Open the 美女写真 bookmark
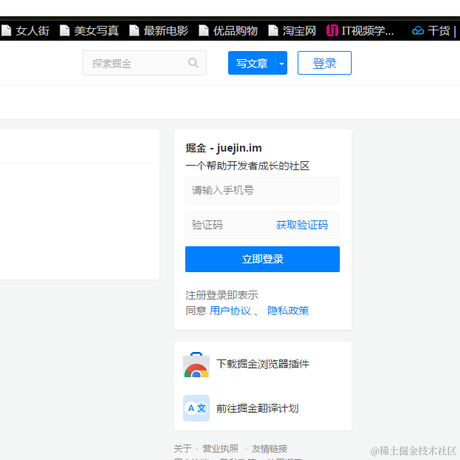Viewport: 460px width, 460px height. pos(89,31)
